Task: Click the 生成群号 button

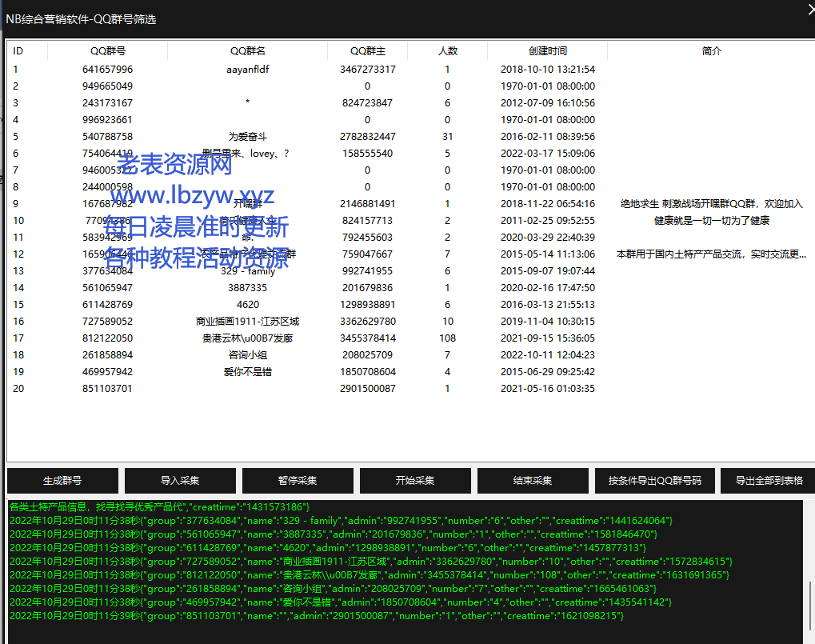Action: (62, 481)
